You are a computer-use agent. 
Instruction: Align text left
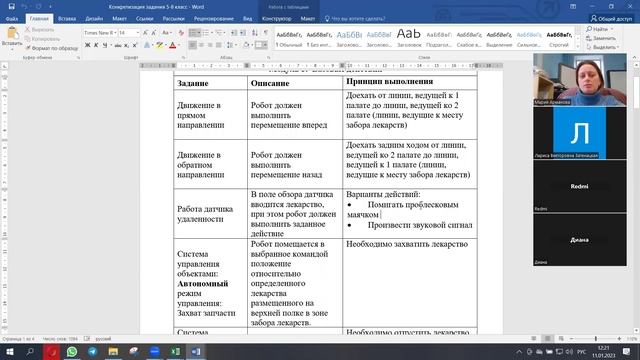pos(192,45)
